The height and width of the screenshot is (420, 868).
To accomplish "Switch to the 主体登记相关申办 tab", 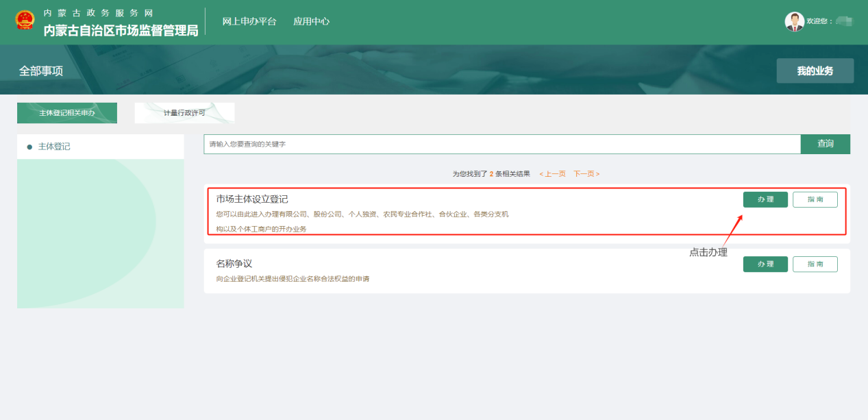I will click(x=67, y=113).
